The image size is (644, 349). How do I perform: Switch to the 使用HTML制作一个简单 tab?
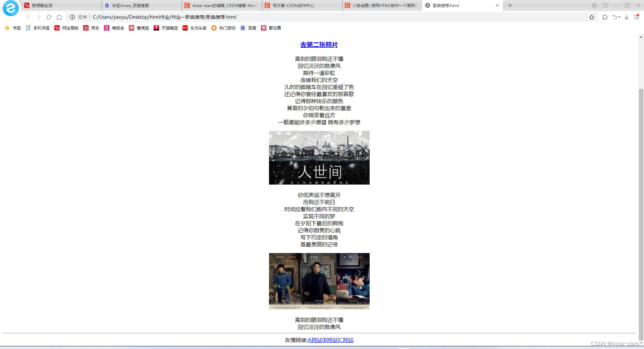[382, 5]
